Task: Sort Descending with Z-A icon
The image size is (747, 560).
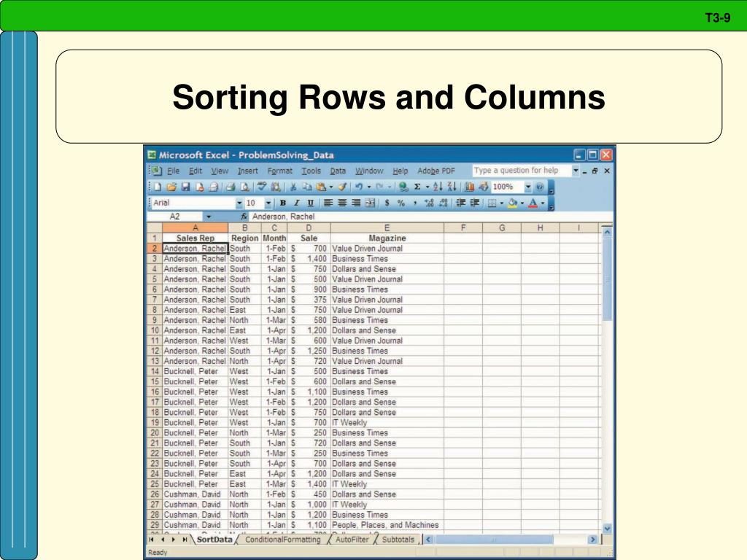Action: pos(452,187)
